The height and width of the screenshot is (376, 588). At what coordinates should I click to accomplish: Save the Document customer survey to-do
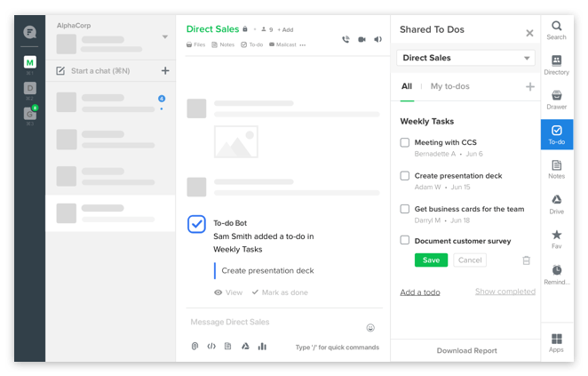431,260
